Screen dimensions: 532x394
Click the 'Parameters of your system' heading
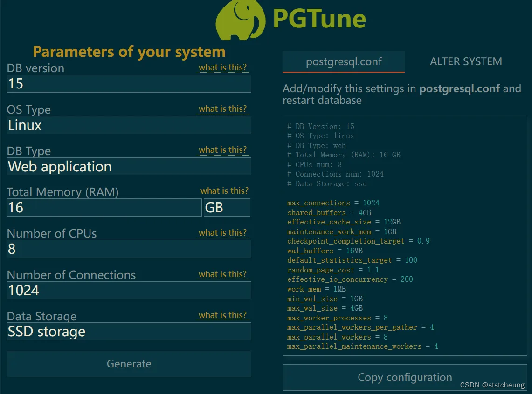pyautogui.click(x=129, y=52)
